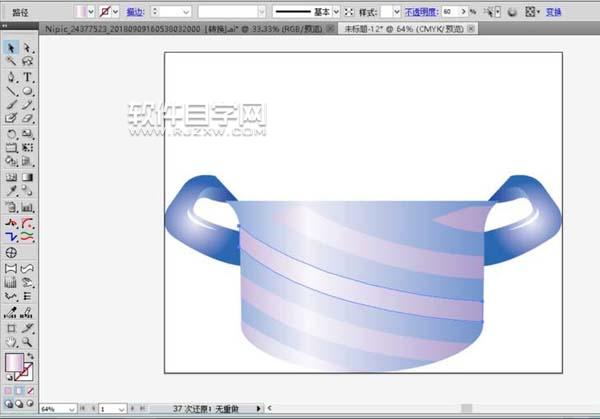The width and height of the screenshot is (600, 419).
Task: Select the Selection arrow tool
Action: [11, 47]
